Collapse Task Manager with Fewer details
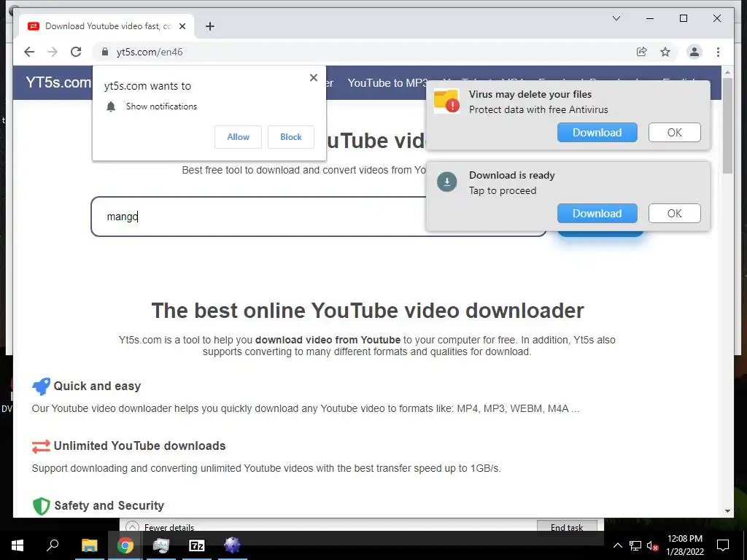This screenshot has width=747, height=560. [160, 527]
